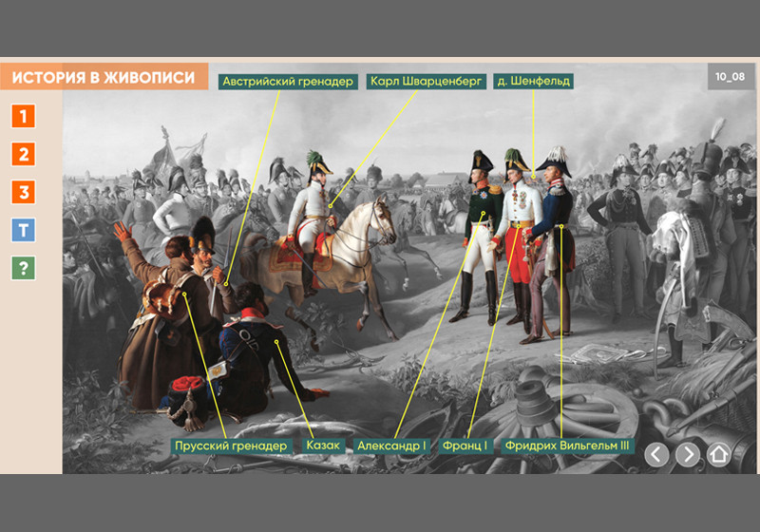Viewport: 760px width, 532px height.
Task: Click the green question mark button
Action: [x=24, y=268]
